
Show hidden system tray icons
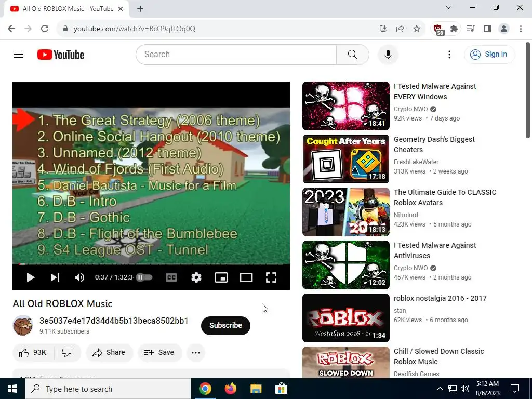tap(440, 389)
